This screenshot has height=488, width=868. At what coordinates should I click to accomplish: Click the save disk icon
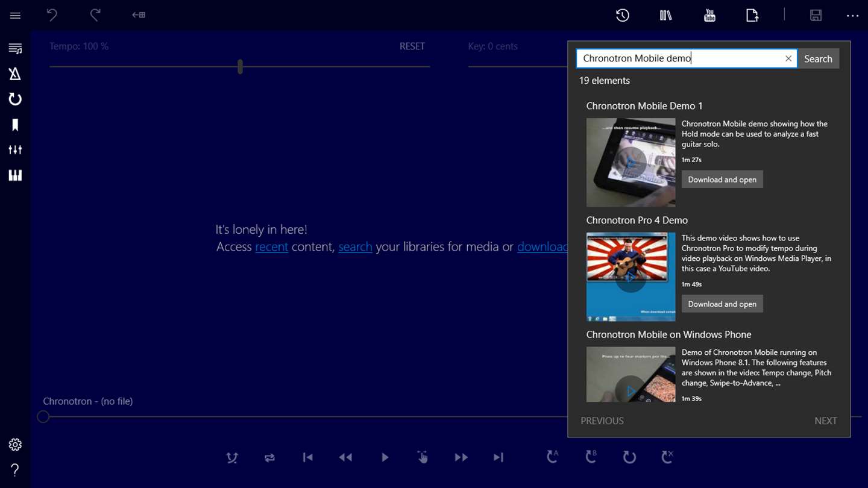click(x=816, y=16)
